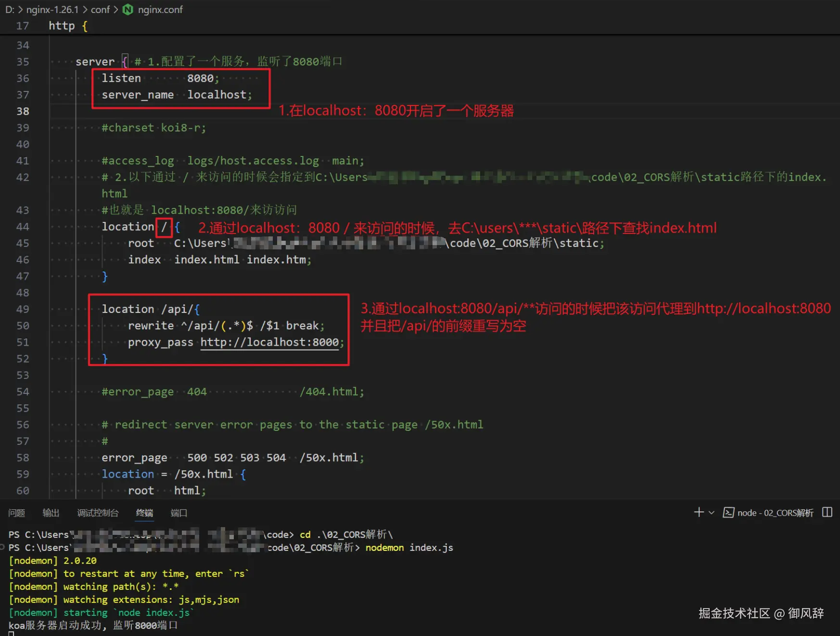Click 'error_page' directive on line 58

[x=134, y=457]
